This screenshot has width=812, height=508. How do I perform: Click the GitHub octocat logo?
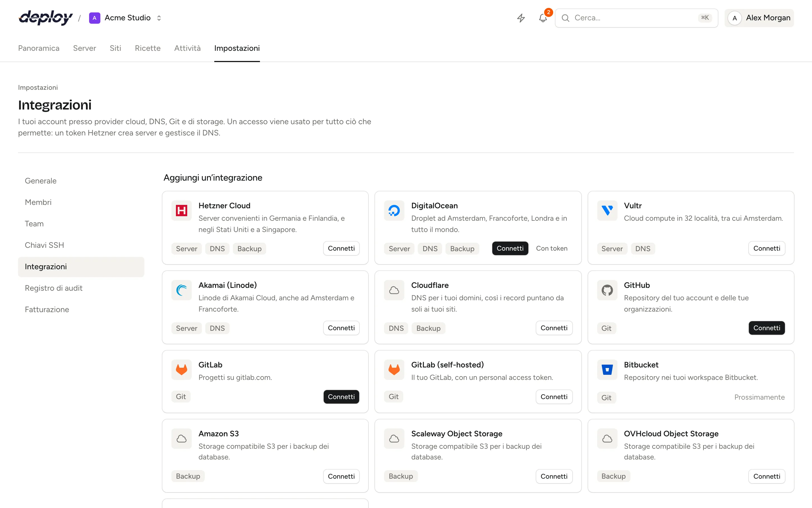coord(607,290)
